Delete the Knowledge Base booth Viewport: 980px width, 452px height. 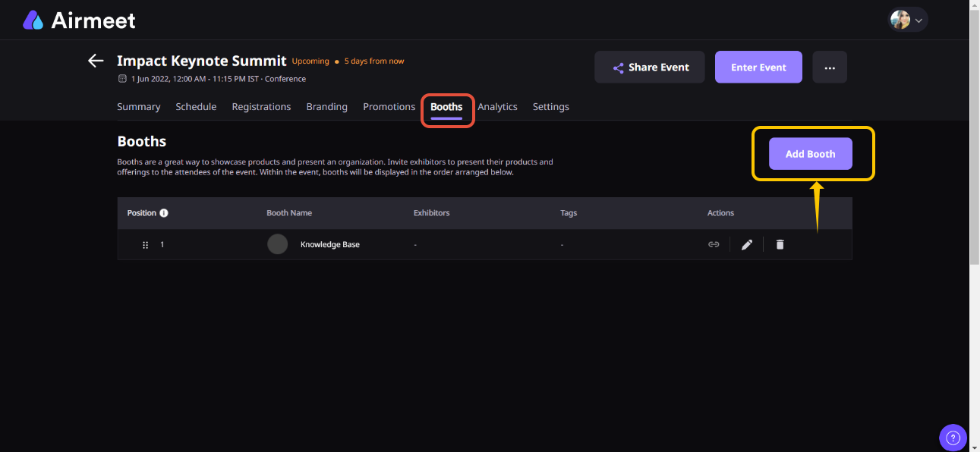780,244
